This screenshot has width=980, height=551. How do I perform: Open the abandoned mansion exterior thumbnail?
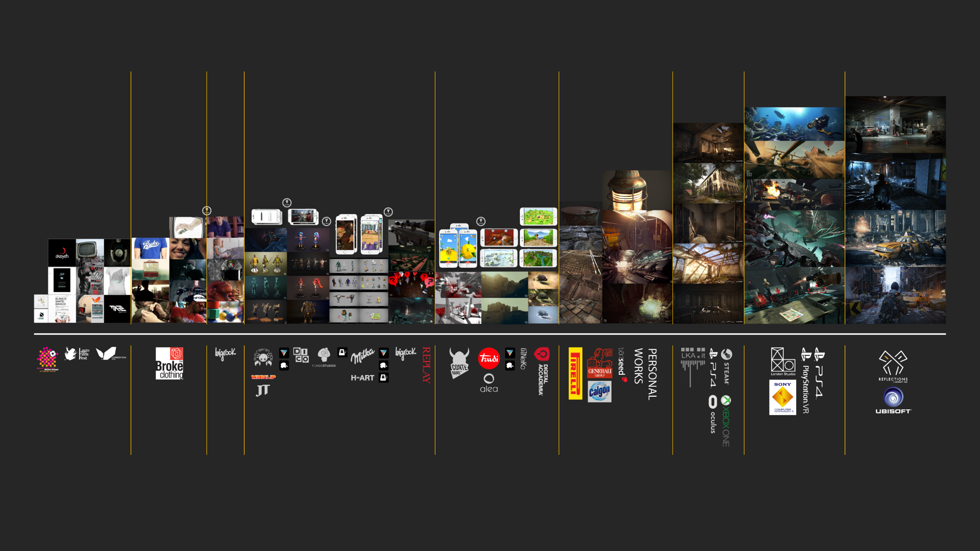708,183
